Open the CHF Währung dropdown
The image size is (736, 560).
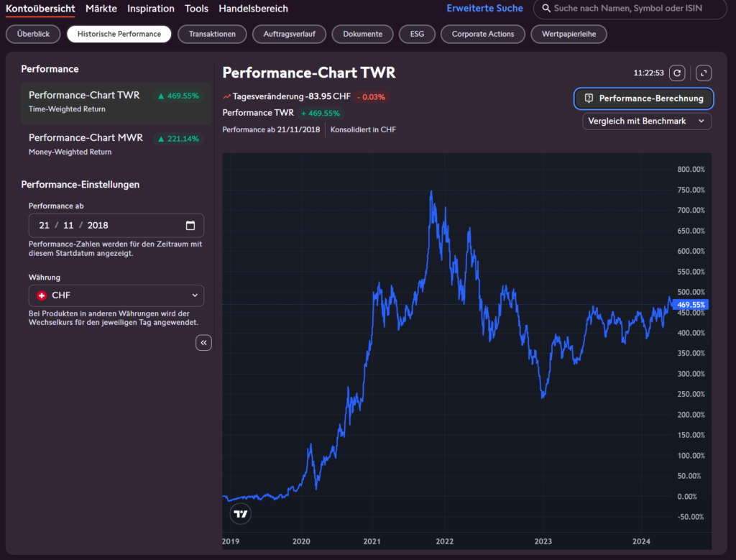tap(116, 295)
